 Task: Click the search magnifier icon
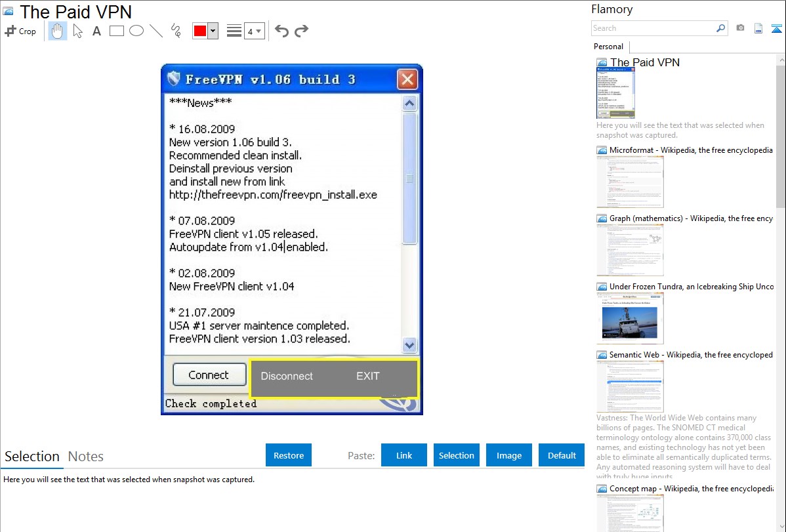(x=721, y=28)
